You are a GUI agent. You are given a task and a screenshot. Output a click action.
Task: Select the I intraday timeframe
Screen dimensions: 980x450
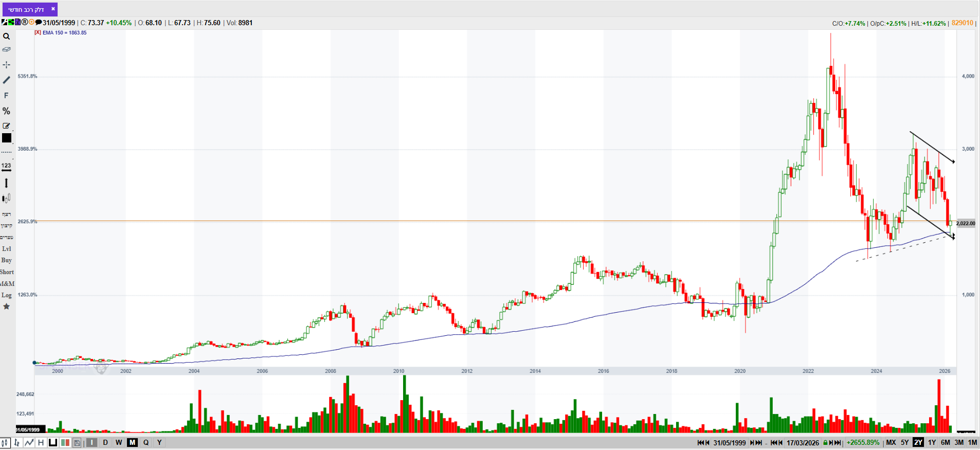click(x=92, y=442)
